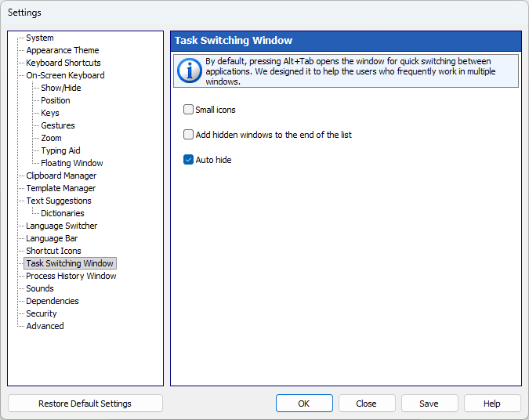The image size is (529, 420).
Task: Open Dictionaries under Text Suggestions
Action: pos(63,213)
